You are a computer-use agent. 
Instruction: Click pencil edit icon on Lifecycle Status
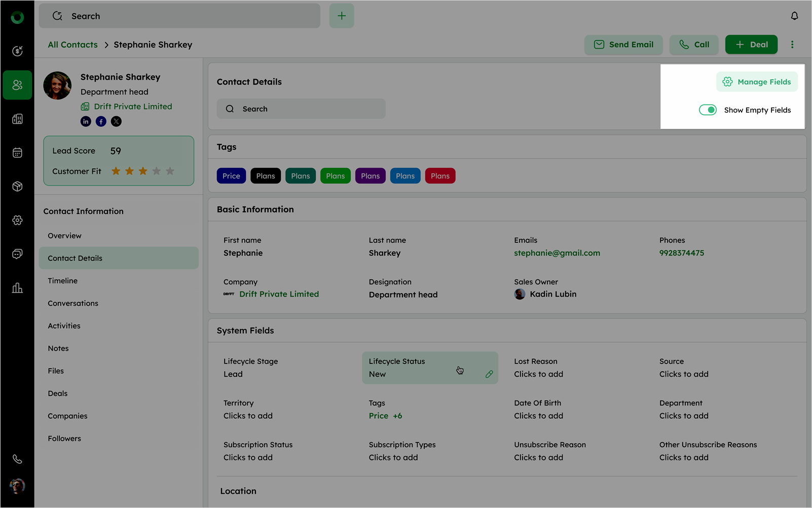[x=489, y=374]
